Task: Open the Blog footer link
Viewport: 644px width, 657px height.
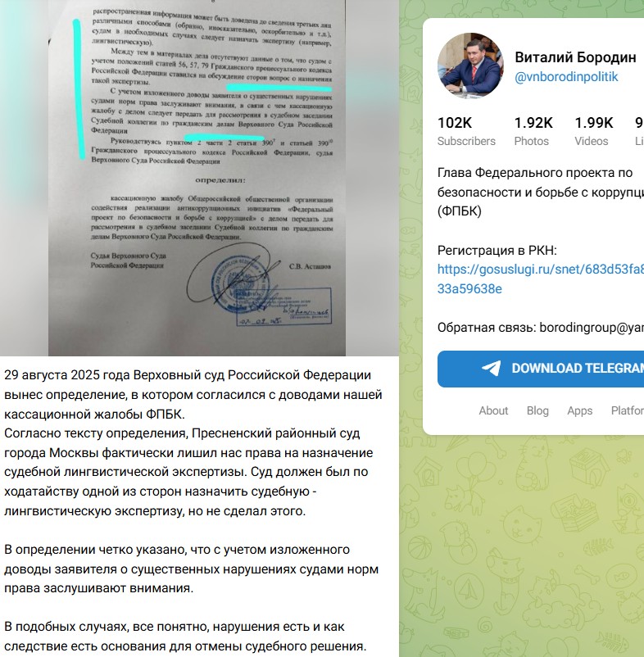Action: pyautogui.click(x=537, y=410)
